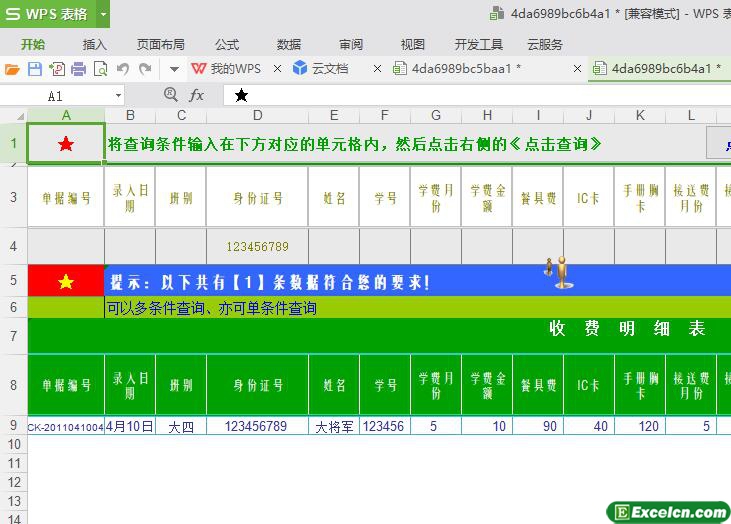Click the golden people figure graphic

pos(559,272)
